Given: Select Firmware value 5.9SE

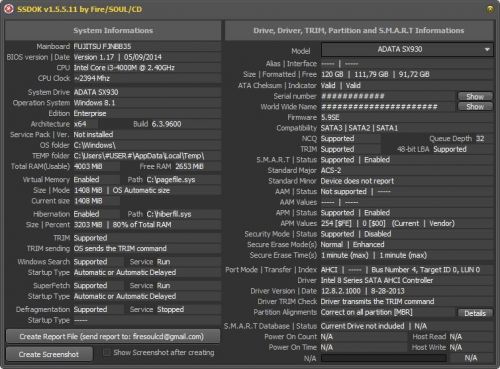Looking at the screenshot, I should coord(330,117).
